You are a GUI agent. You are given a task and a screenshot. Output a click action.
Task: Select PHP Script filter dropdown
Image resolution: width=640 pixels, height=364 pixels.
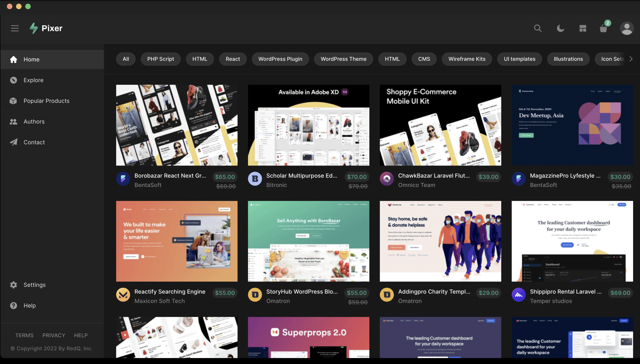tap(160, 59)
